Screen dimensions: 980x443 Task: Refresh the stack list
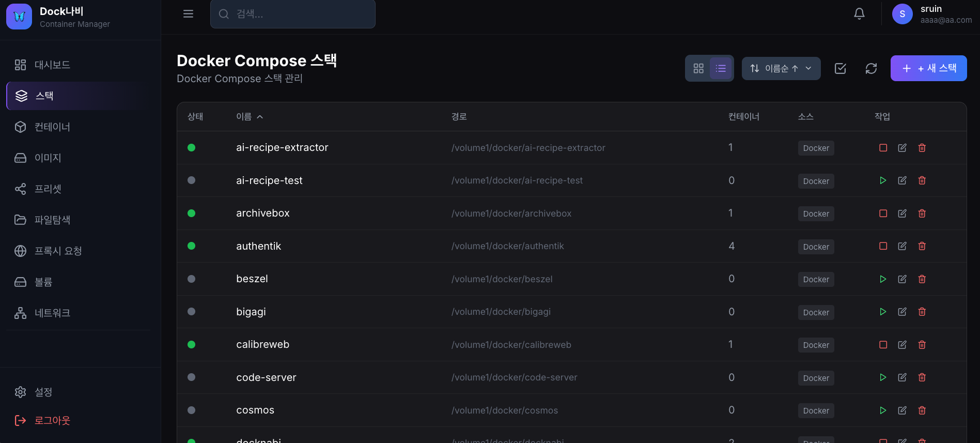pyautogui.click(x=871, y=68)
